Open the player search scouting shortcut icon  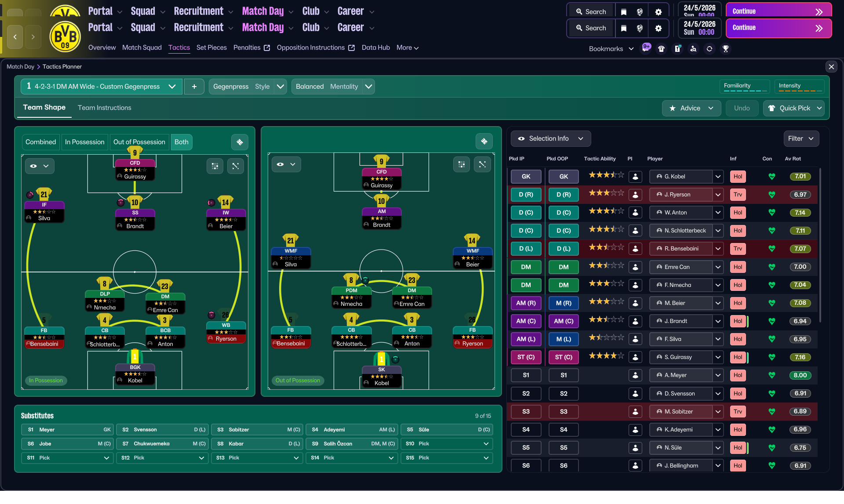693,49
